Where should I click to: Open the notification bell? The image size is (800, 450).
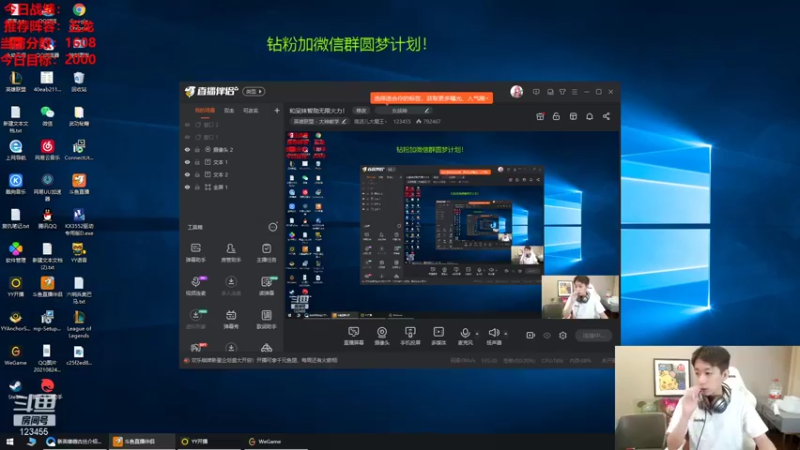tap(589, 116)
